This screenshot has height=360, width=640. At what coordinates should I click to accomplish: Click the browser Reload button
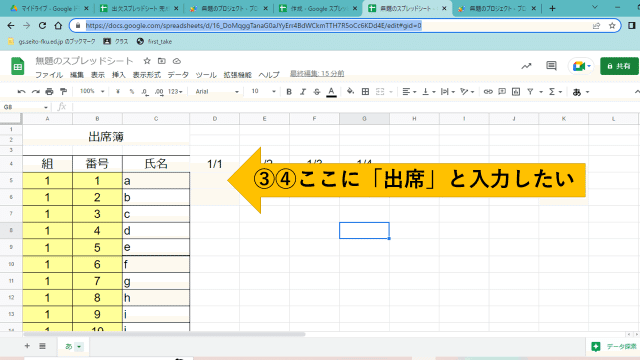point(42,26)
